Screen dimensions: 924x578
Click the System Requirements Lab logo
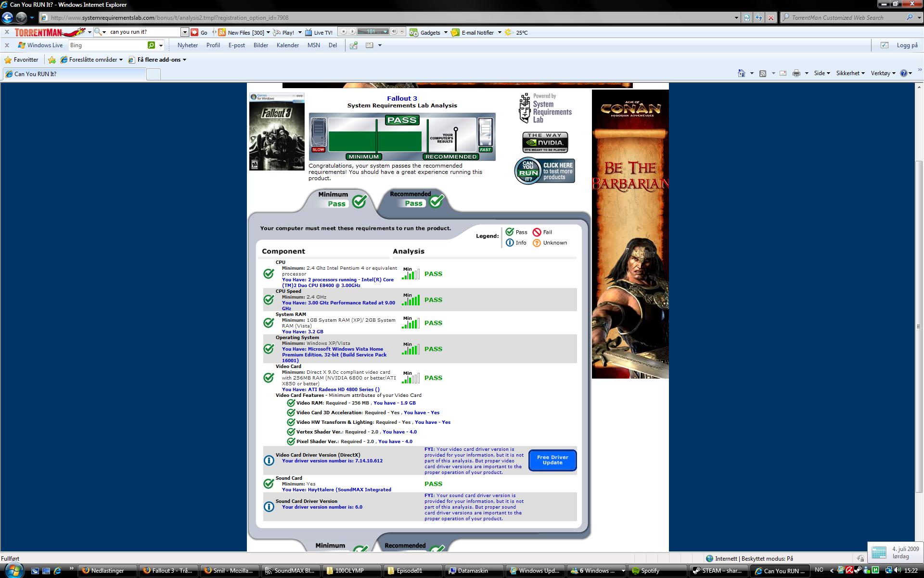[545, 109]
